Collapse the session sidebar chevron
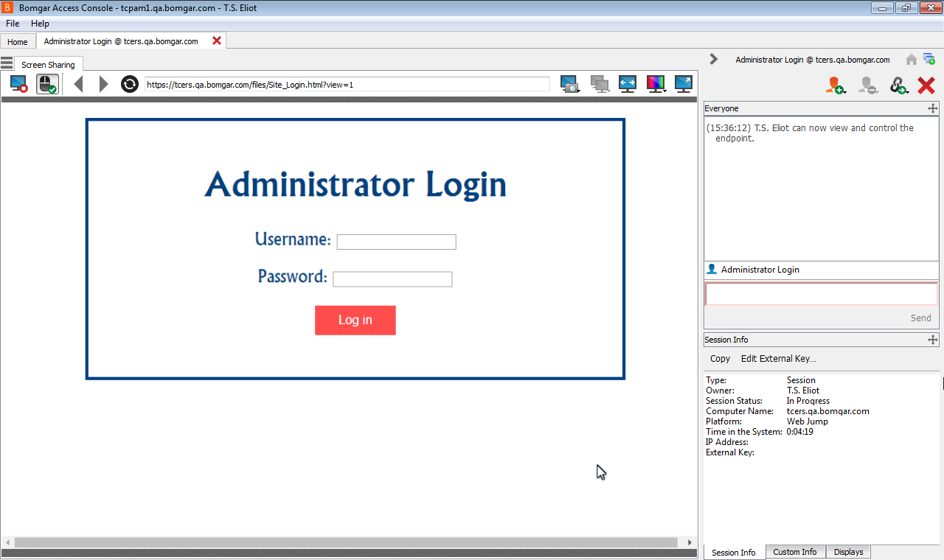 tap(713, 59)
